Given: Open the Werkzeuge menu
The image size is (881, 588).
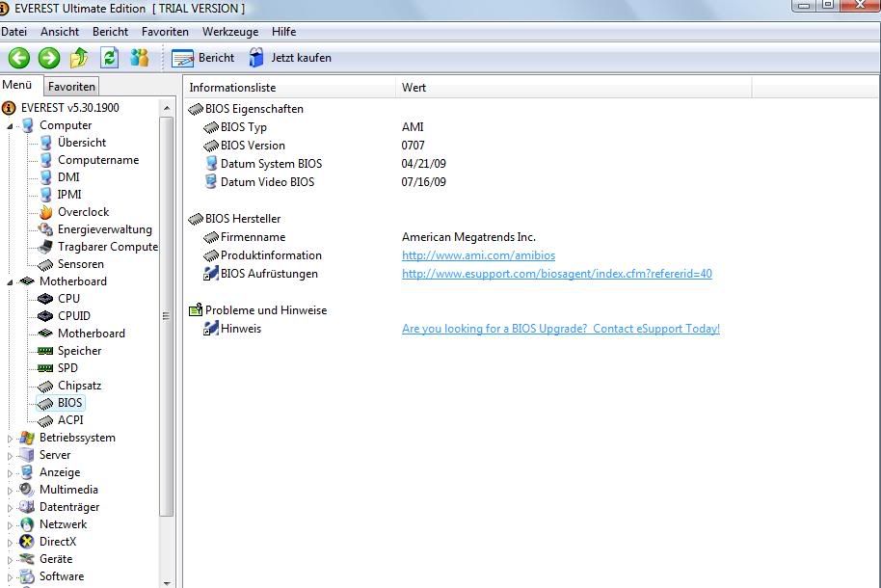Looking at the screenshot, I should point(230,32).
